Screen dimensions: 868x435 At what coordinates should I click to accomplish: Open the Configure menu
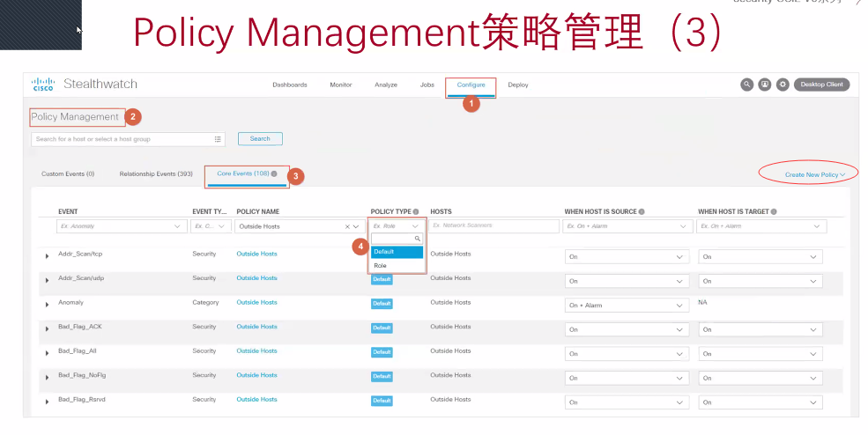471,85
